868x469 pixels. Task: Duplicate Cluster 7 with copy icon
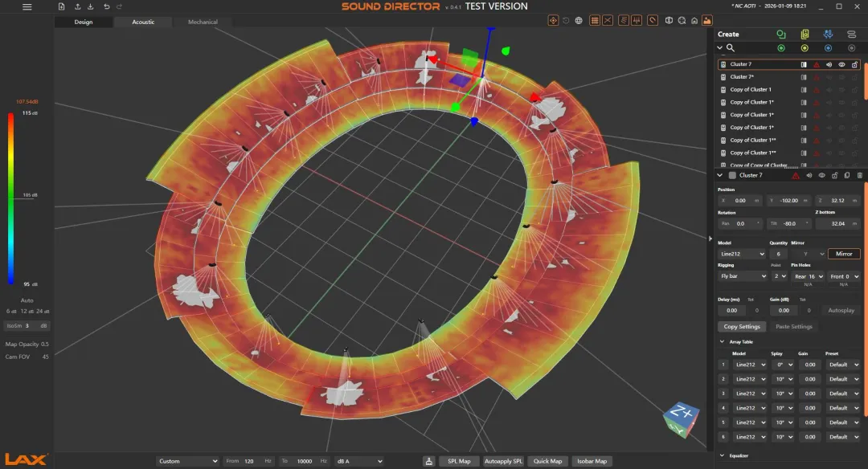[847, 175]
